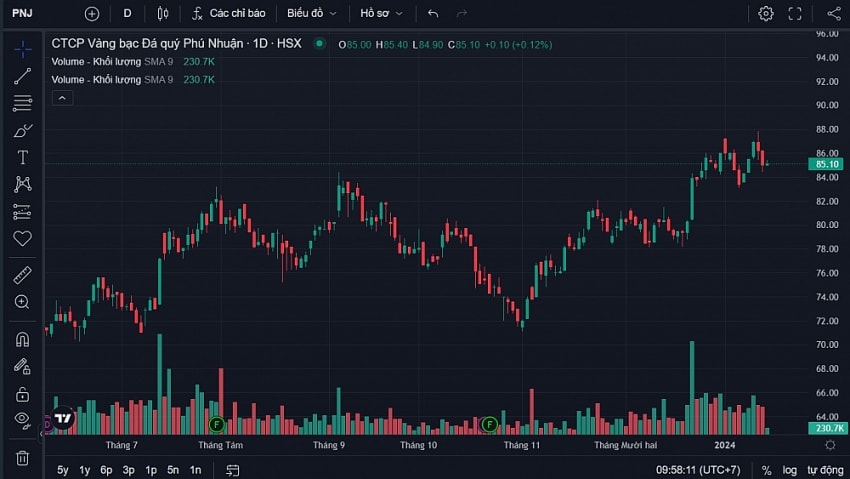Toggle lock all drawing tools
This screenshot has height=479, width=850.
click(x=22, y=394)
